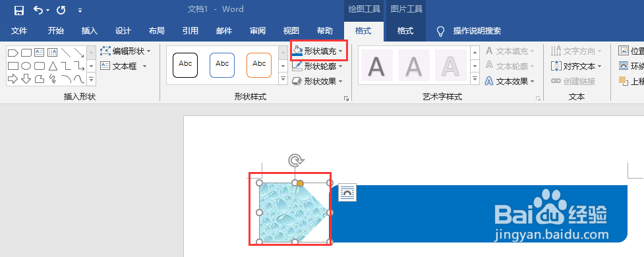Apply the black outline Abc shape style
Image resolution: width=644 pixels, height=257 pixels.
click(185, 65)
